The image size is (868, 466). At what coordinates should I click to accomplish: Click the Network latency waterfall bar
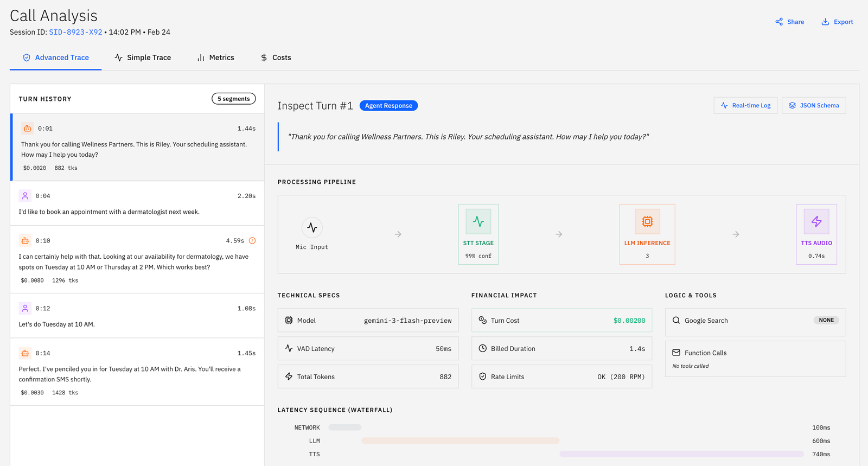tap(345, 427)
